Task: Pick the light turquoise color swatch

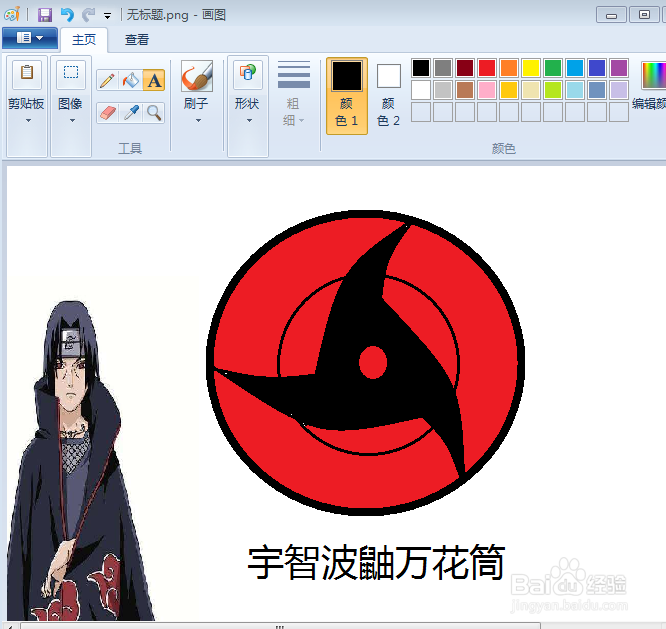Action: (x=575, y=90)
